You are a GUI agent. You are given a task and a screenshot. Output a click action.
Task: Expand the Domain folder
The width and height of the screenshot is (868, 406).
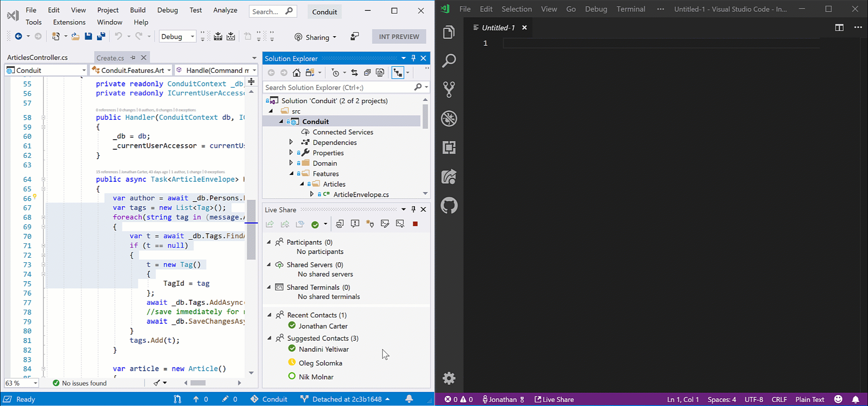coord(291,163)
